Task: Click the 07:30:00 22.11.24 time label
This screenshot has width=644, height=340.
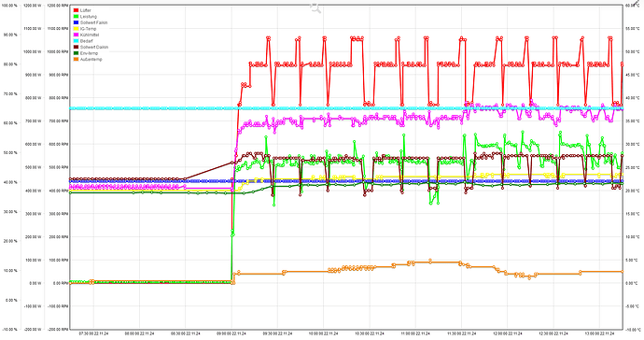Action: click(93, 333)
